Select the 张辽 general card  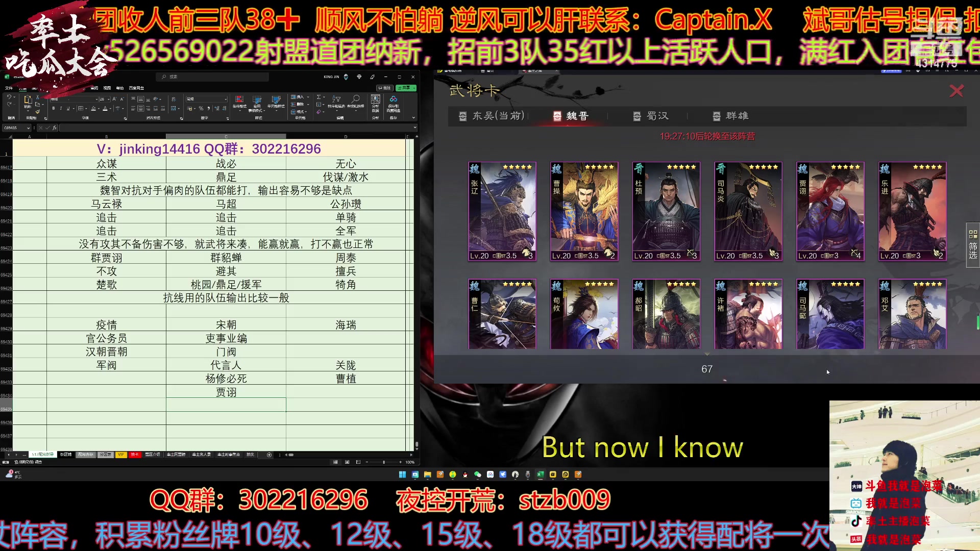pos(502,211)
